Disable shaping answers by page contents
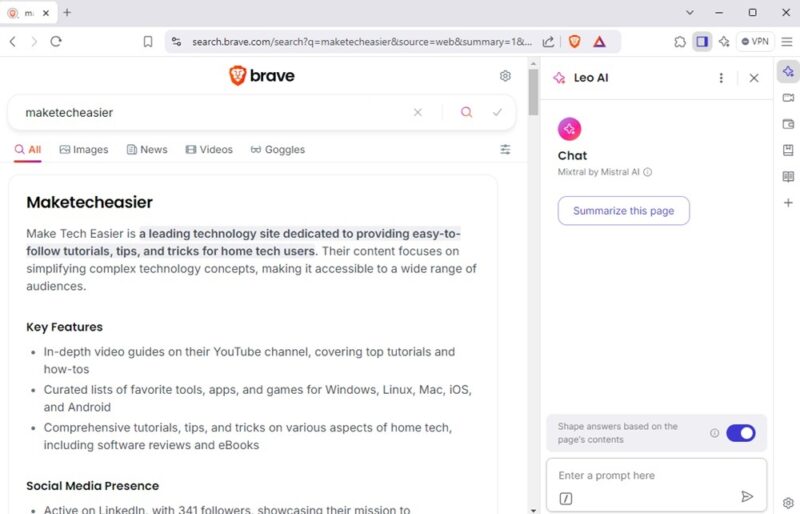Image resolution: width=800 pixels, height=514 pixels. point(740,433)
